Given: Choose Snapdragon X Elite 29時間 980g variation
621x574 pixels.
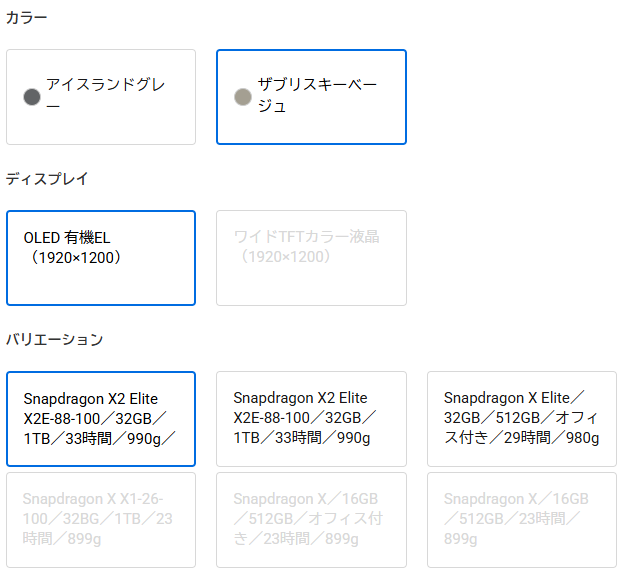Looking at the screenshot, I should pos(521,418).
